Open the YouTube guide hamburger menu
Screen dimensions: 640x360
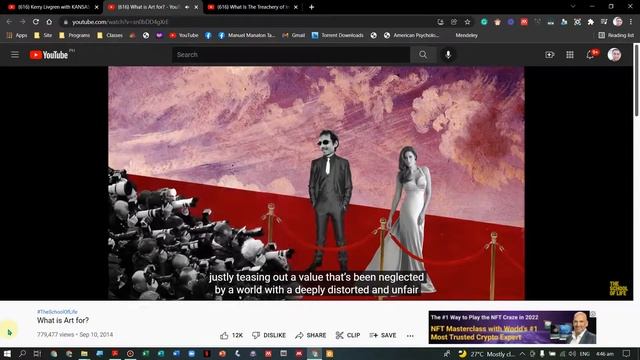(15, 55)
